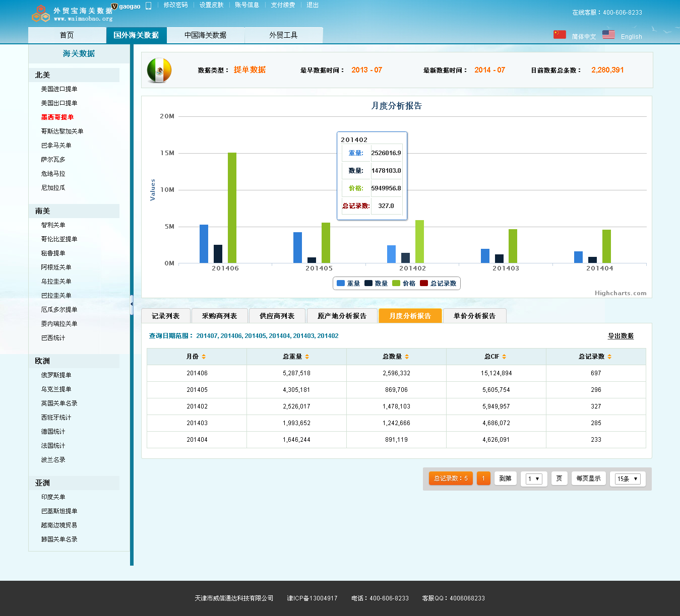Image resolution: width=680 pixels, height=616 pixels.
Task: Click the Mexico flag globe icon
Action: pyautogui.click(x=159, y=71)
